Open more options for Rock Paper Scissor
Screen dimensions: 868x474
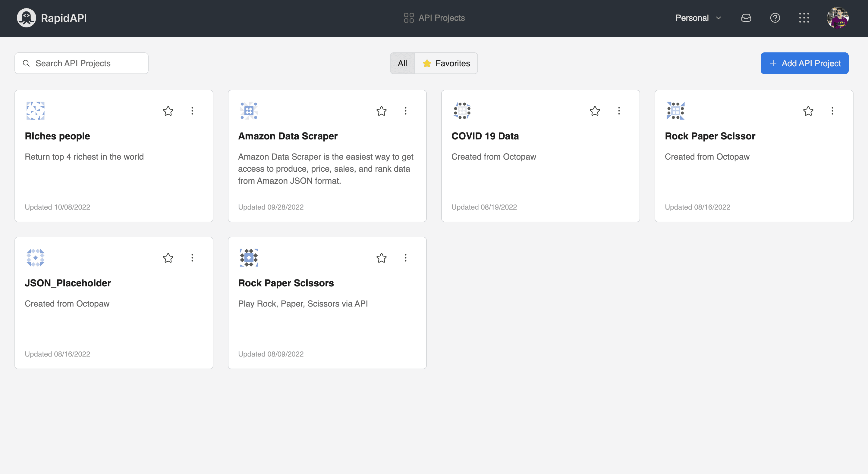coord(832,111)
